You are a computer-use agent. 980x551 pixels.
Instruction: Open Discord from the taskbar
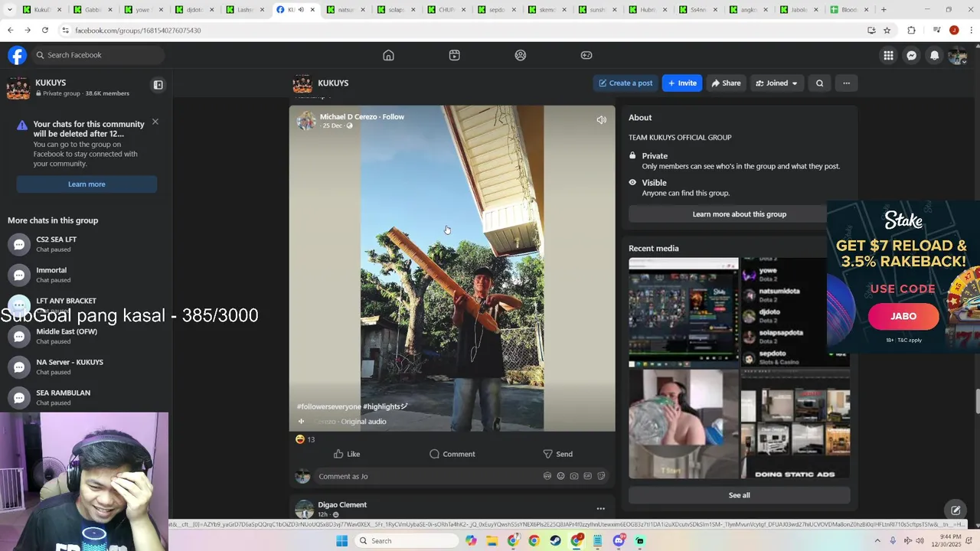619,541
